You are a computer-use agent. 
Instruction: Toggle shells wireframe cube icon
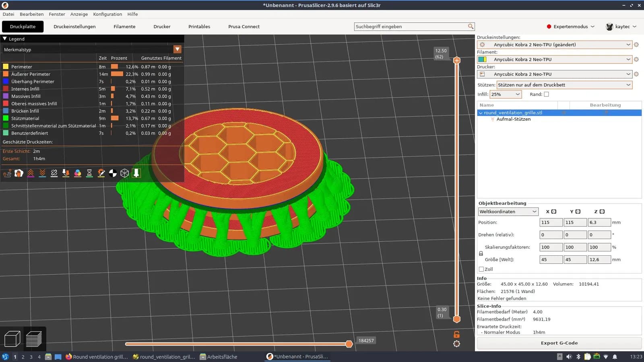tap(125, 173)
